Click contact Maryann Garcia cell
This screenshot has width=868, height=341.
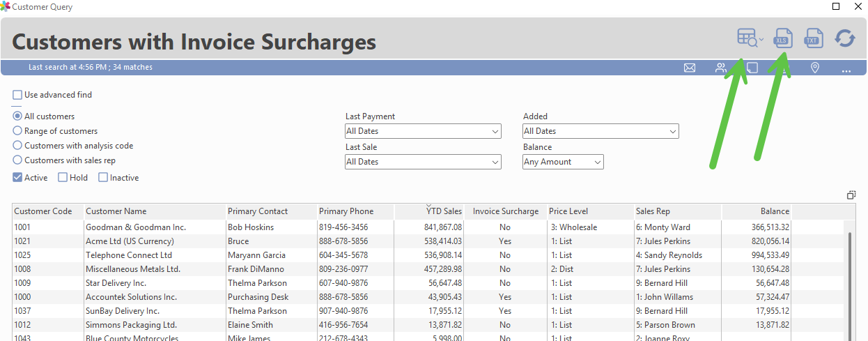tap(271, 255)
